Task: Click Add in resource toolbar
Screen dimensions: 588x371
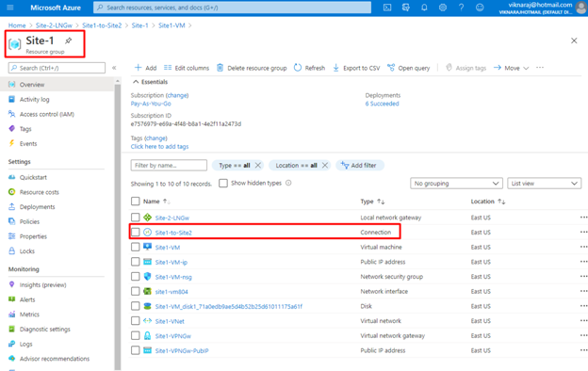Action: pos(145,68)
